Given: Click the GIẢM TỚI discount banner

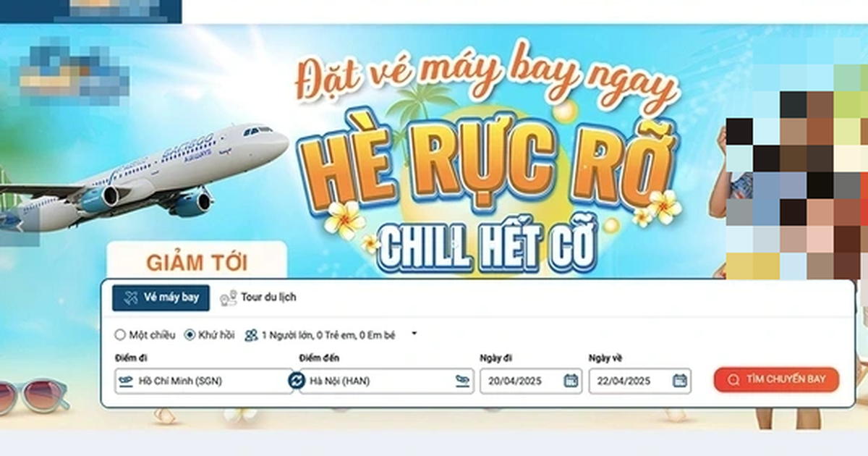Looking at the screenshot, I should 197,261.
